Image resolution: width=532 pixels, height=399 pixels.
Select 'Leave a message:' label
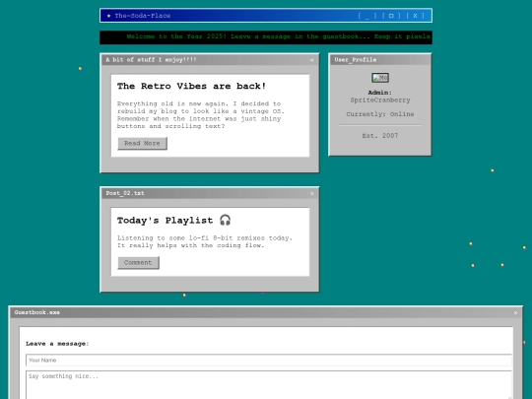pos(57,344)
